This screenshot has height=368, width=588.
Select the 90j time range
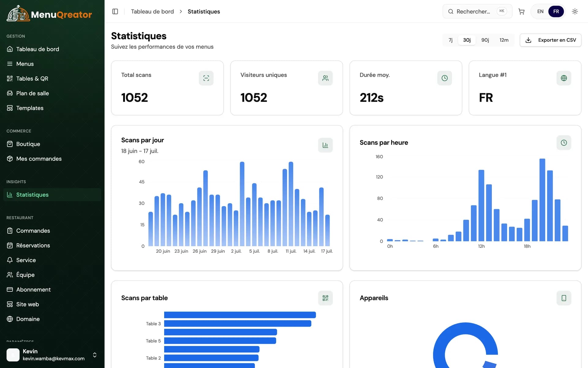tap(485, 40)
